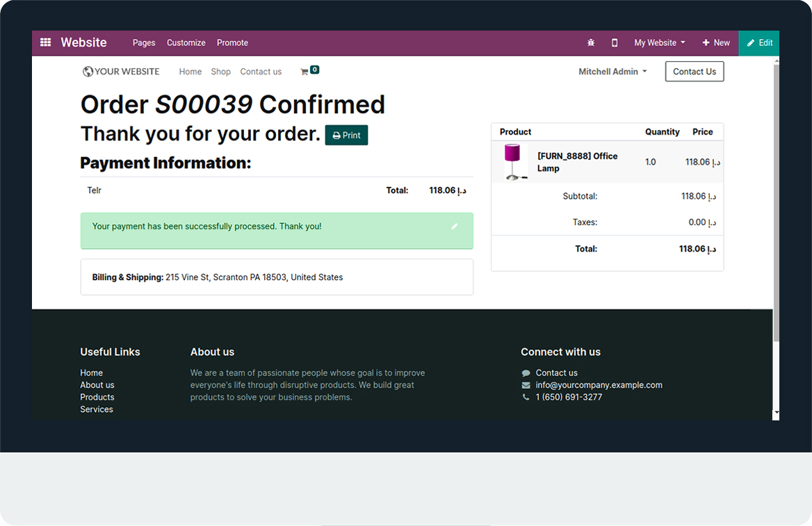Click the Subtotal label

pos(580,196)
